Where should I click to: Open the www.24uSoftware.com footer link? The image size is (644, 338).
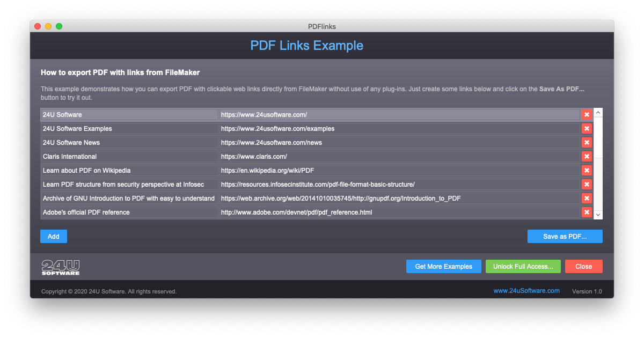526,290
